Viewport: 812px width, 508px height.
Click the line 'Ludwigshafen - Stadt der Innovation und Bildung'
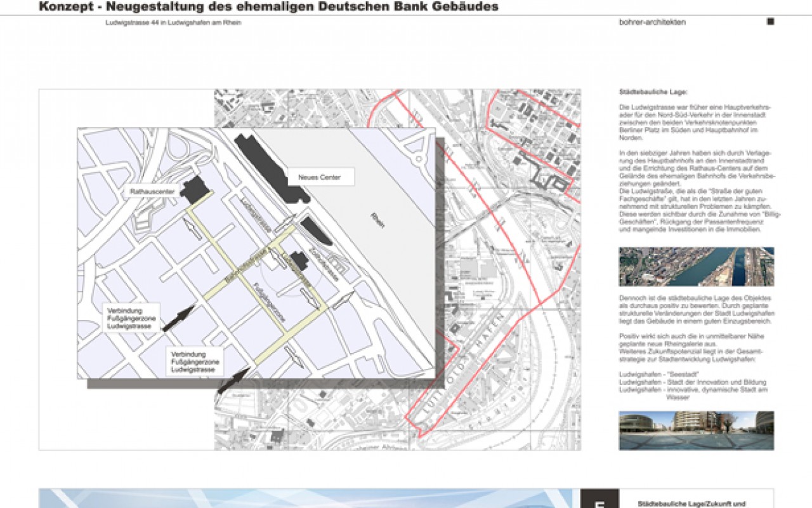pos(693,382)
